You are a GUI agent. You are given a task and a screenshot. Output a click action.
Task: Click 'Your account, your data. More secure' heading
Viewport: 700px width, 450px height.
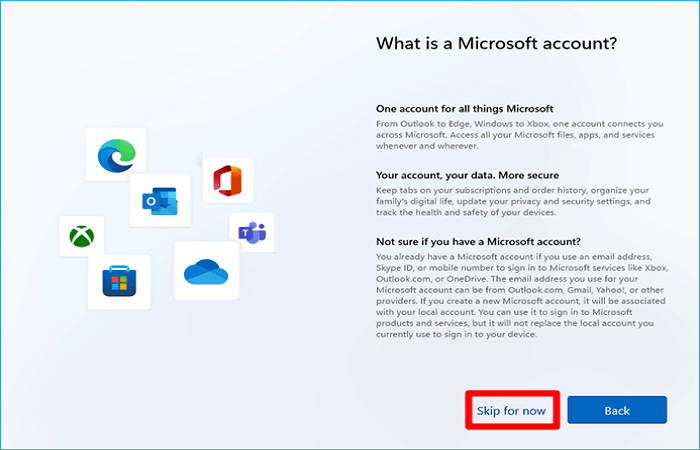[467, 175]
